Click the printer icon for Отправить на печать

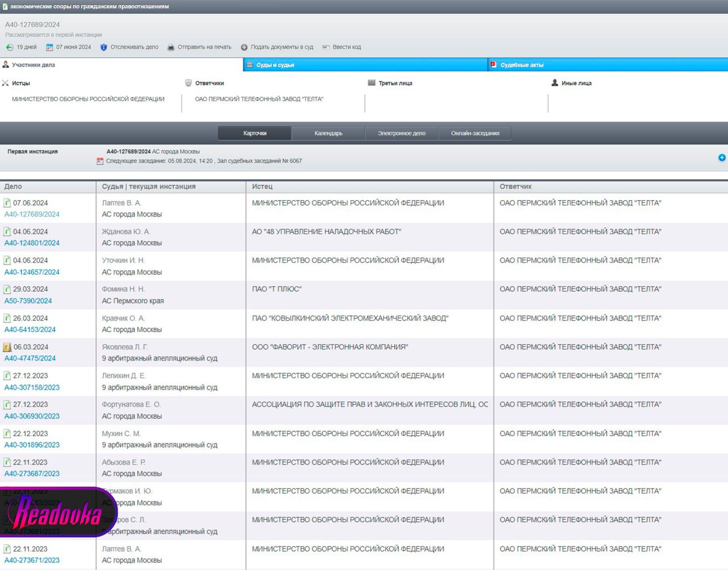(171, 47)
